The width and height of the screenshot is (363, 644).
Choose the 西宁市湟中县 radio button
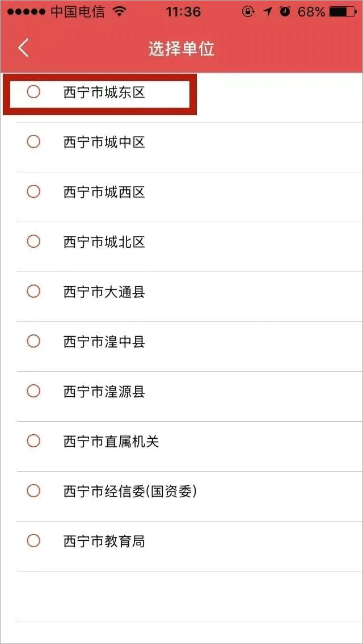33,341
